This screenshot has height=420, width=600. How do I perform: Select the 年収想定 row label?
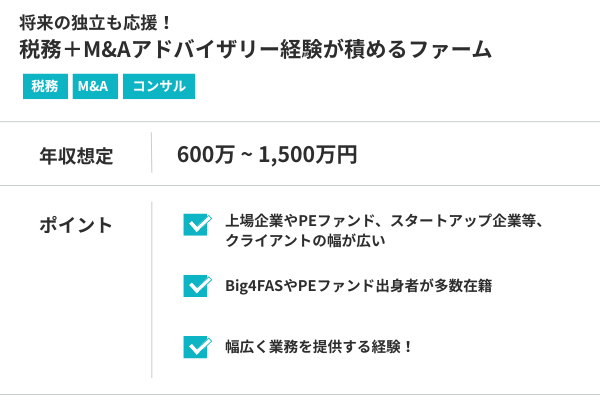click(76, 156)
